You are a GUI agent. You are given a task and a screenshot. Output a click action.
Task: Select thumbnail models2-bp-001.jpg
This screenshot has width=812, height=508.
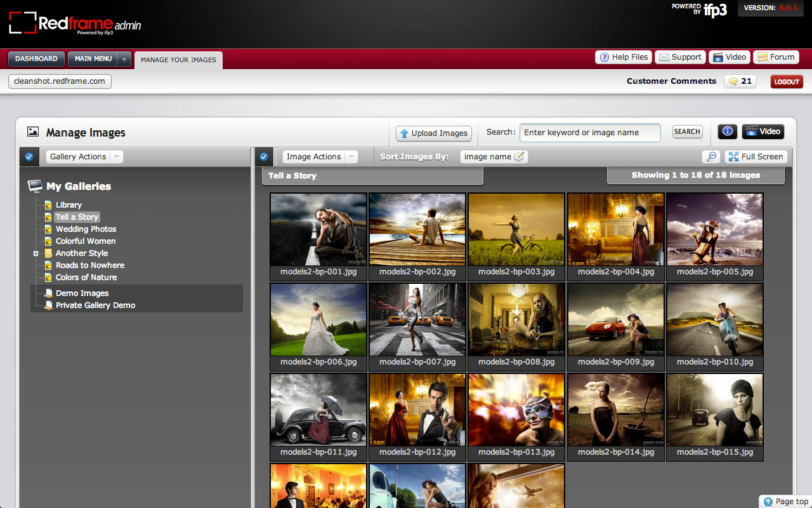[x=318, y=230]
